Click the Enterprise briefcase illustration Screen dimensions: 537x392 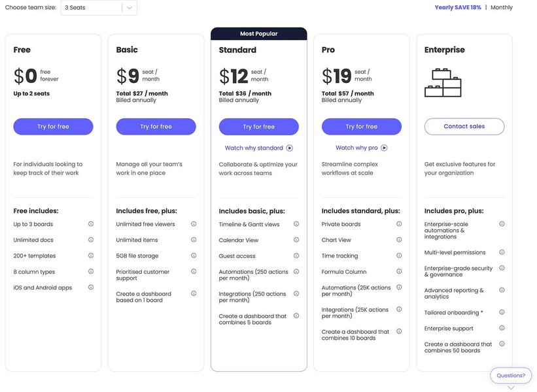click(x=443, y=82)
